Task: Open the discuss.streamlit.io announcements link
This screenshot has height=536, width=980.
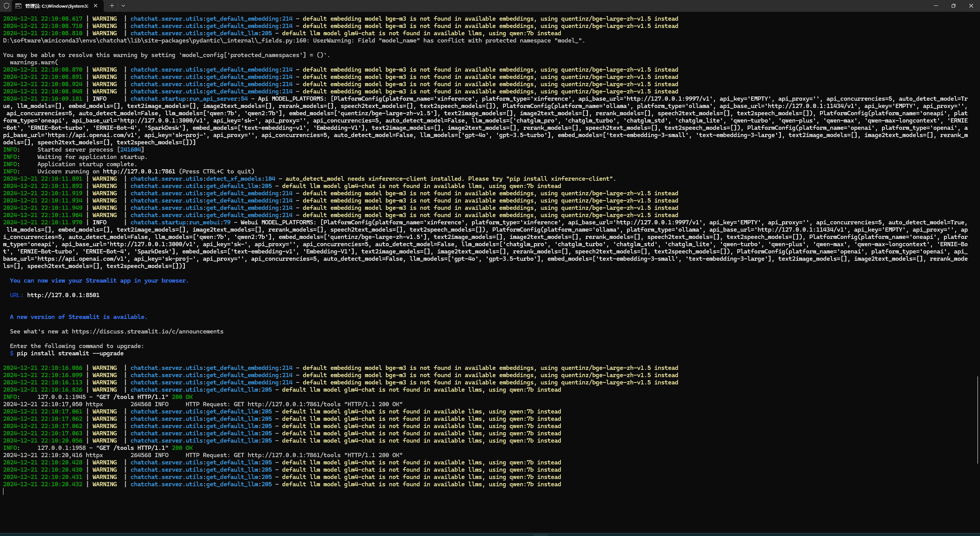Action: pos(147,332)
